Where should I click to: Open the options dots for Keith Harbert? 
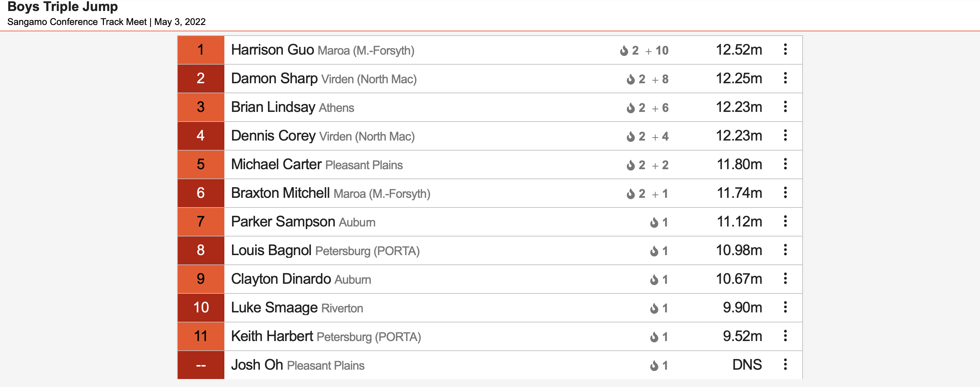point(785,336)
